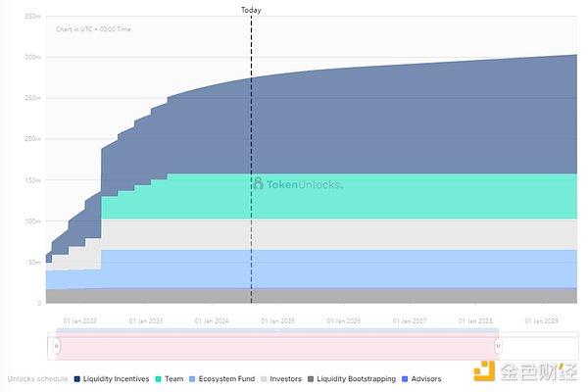Image resolution: width=588 pixels, height=392 pixels.
Task: Toggle the Ecosystem Fund legend square
Action: [x=192, y=379]
